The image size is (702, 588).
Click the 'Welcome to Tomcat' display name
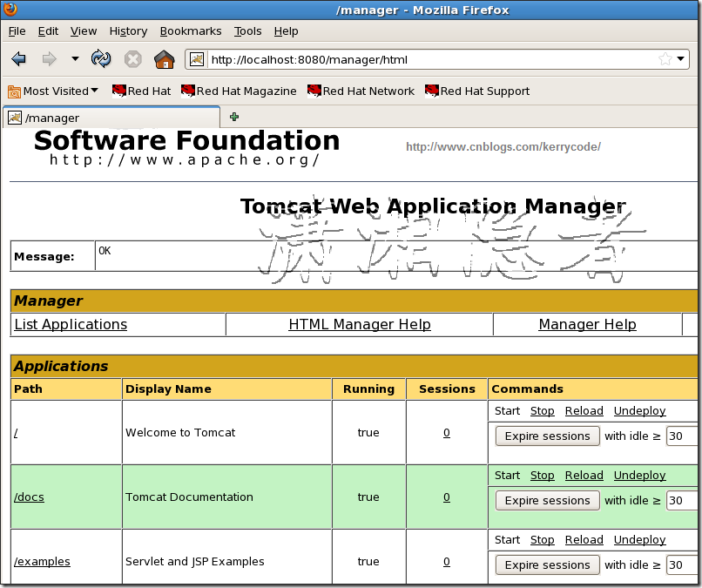pos(180,433)
